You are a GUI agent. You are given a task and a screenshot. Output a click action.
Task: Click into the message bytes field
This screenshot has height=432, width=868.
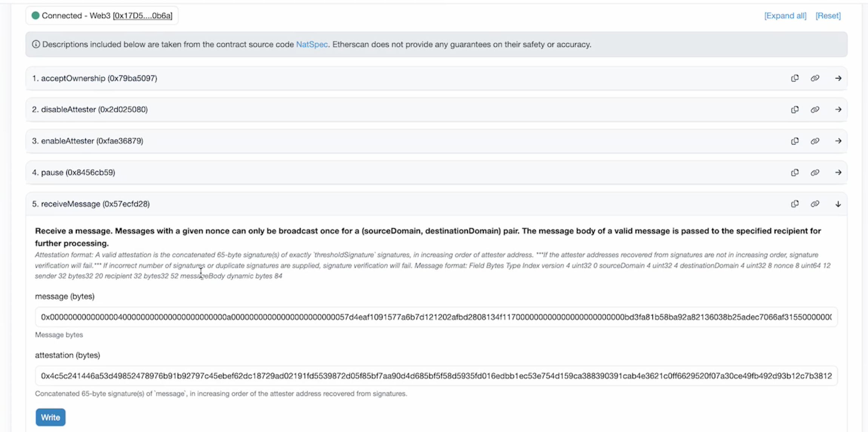coord(436,317)
